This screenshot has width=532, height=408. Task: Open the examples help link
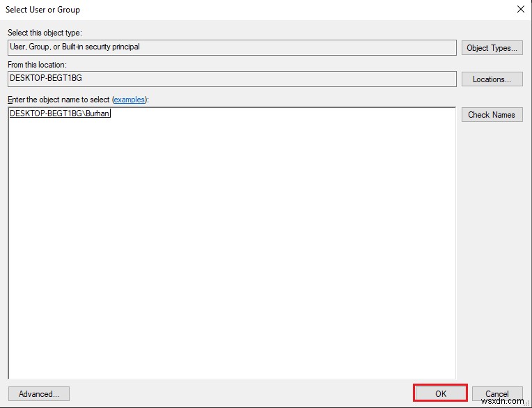(x=130, y=100)
